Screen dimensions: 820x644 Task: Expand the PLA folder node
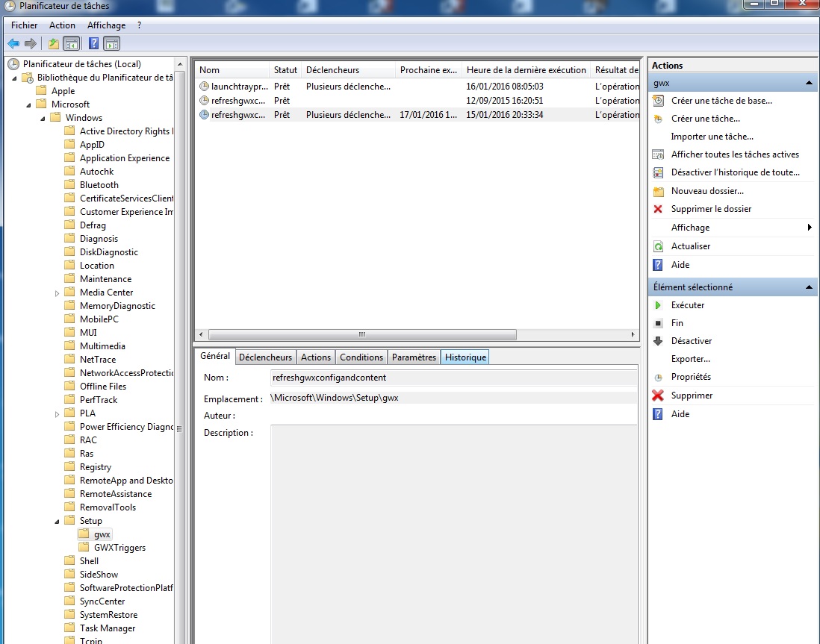click(58, 414)
